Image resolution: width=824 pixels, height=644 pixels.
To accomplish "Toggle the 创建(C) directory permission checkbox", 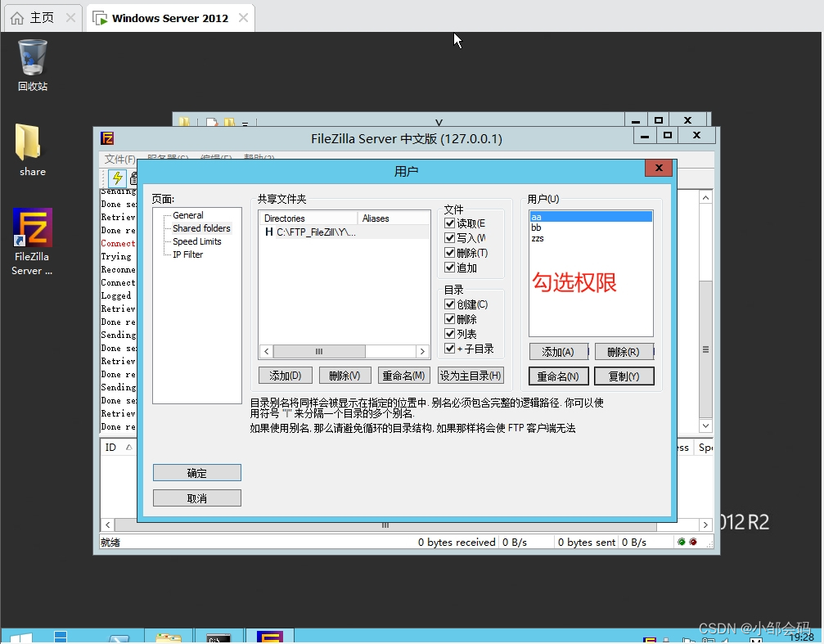I will point(449,304).
